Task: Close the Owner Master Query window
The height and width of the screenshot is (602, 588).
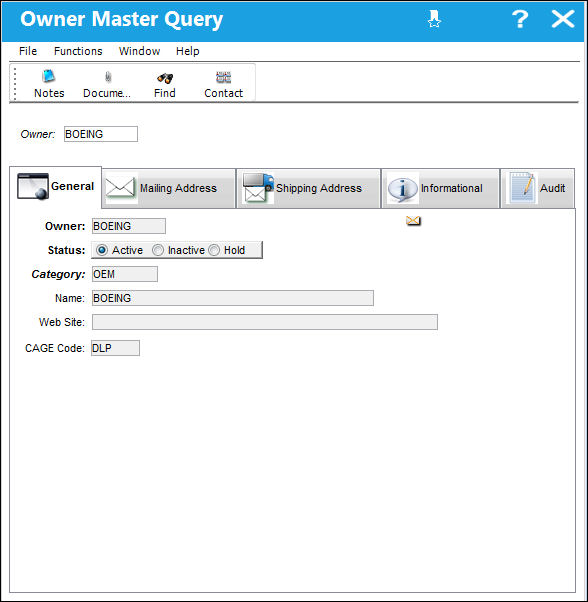Action: tap(563, 19)
